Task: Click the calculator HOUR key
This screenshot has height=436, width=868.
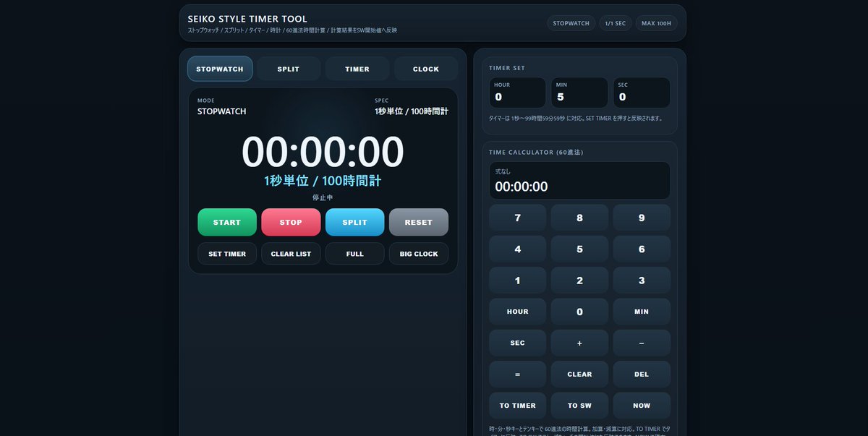Action: pyautogui.click(x=517, y=312)
